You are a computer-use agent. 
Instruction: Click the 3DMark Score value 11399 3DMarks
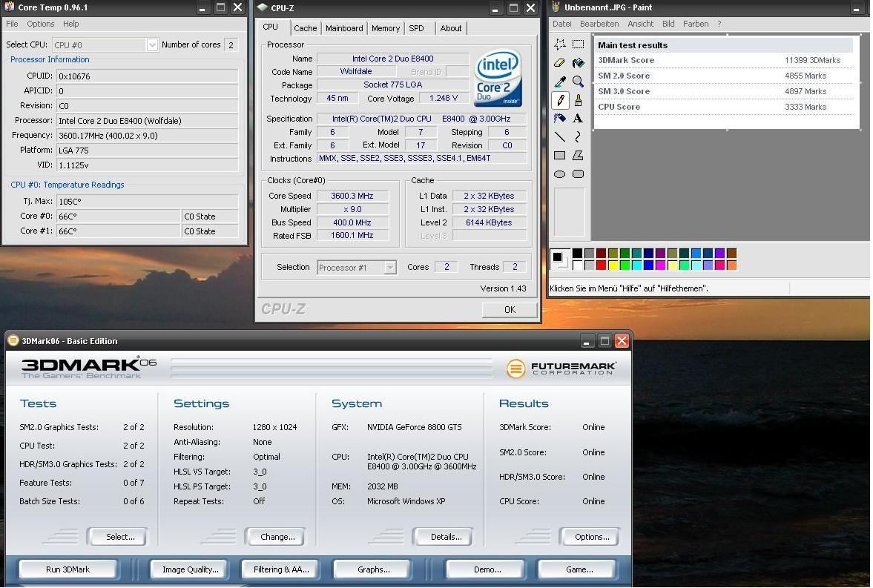(x=812, y=60)
